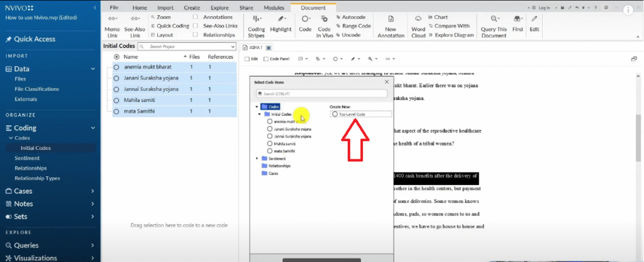Open the Explore ribbon tab
This screenshot has width=644, height=262.
tap(219, 8)
